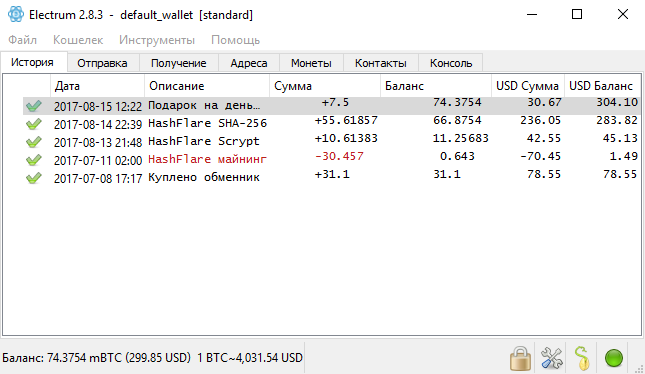Sort by the USD Сумма column header

(x=527, y=86)
